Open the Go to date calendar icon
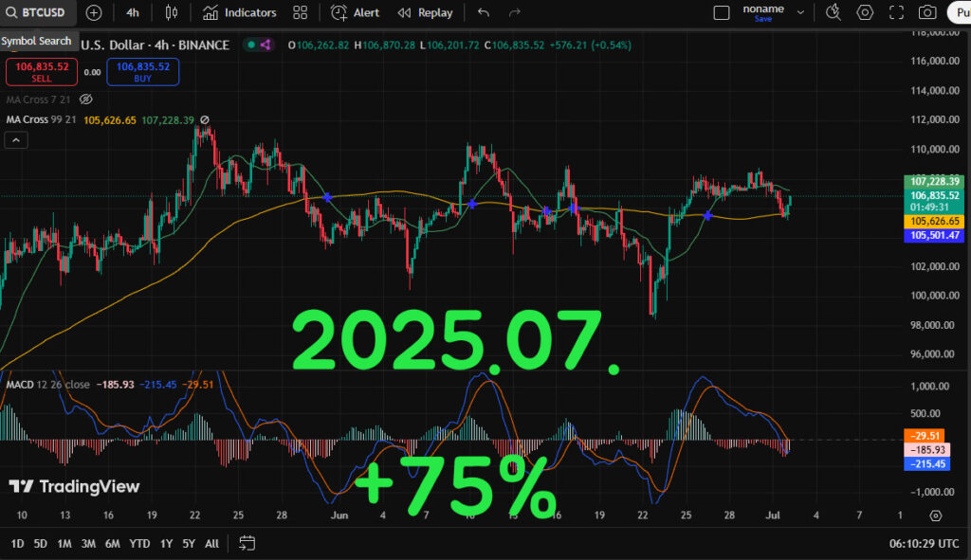971x560 pixels. [x=247, y=543]
